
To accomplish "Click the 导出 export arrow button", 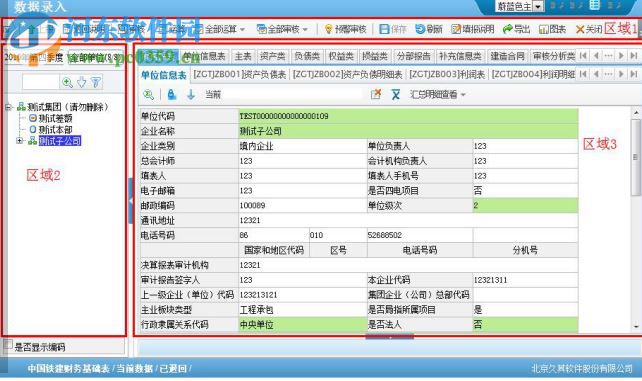I will point(516,29).
